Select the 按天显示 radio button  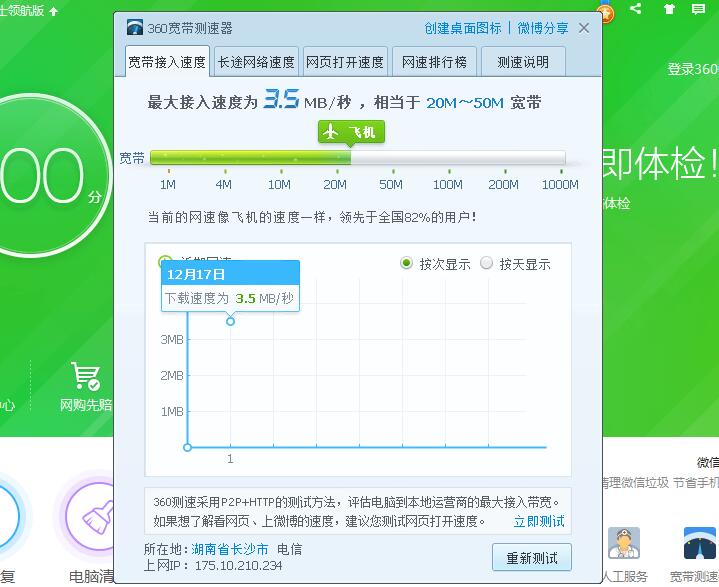tap(487, 263)
